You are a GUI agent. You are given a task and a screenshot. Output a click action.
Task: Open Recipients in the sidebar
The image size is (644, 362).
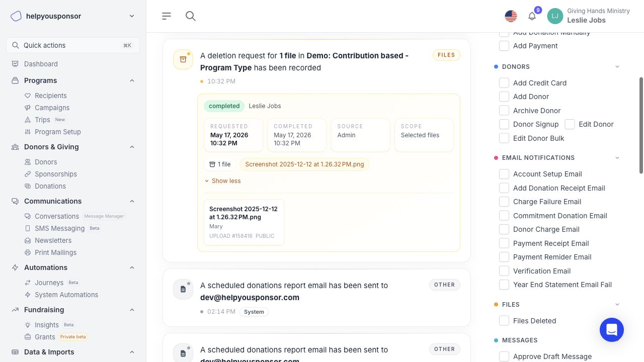[50, 96]
